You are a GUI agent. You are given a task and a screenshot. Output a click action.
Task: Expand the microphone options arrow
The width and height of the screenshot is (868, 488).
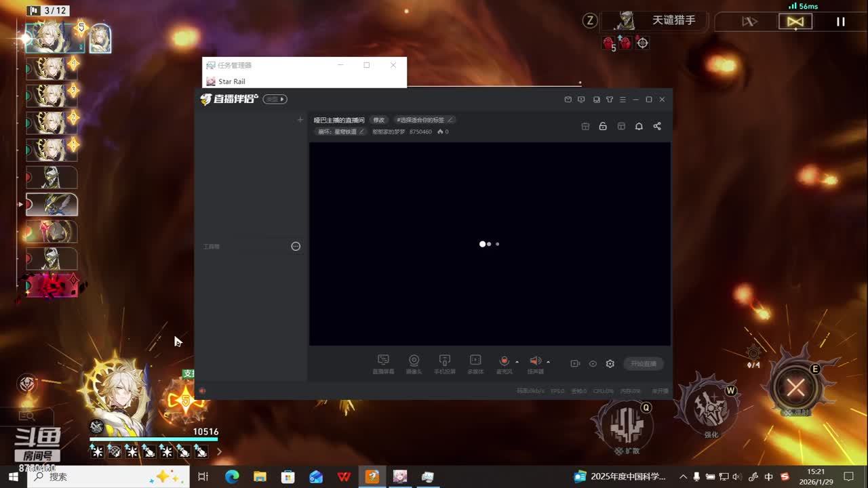click(517, 362)
